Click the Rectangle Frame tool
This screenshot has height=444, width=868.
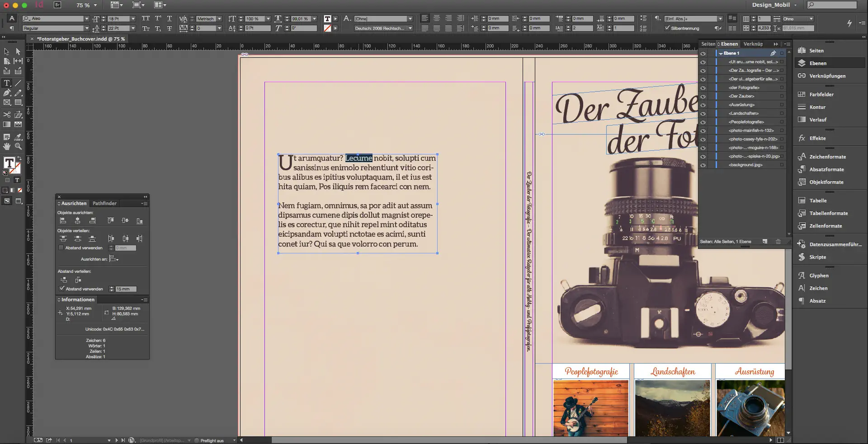[x=7, y=103]
